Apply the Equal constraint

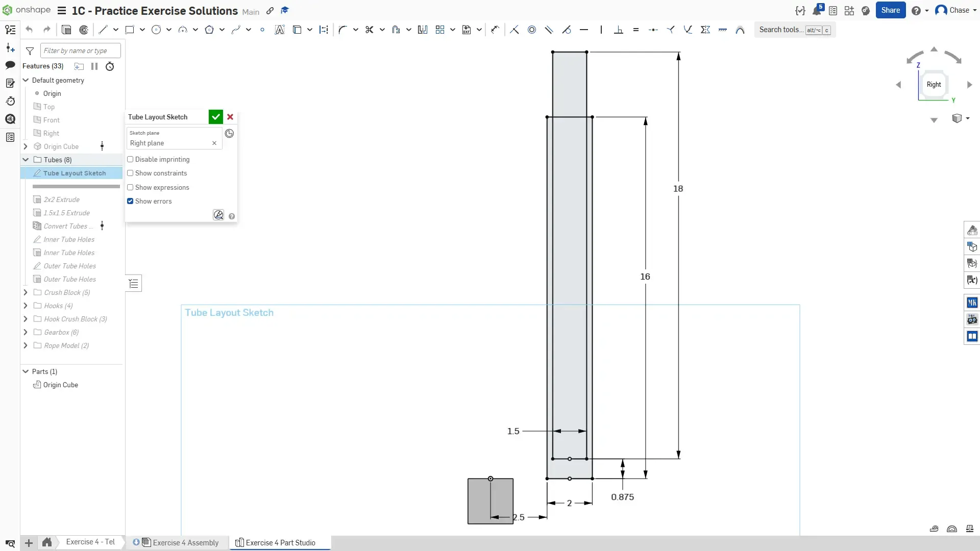(636, 30)
